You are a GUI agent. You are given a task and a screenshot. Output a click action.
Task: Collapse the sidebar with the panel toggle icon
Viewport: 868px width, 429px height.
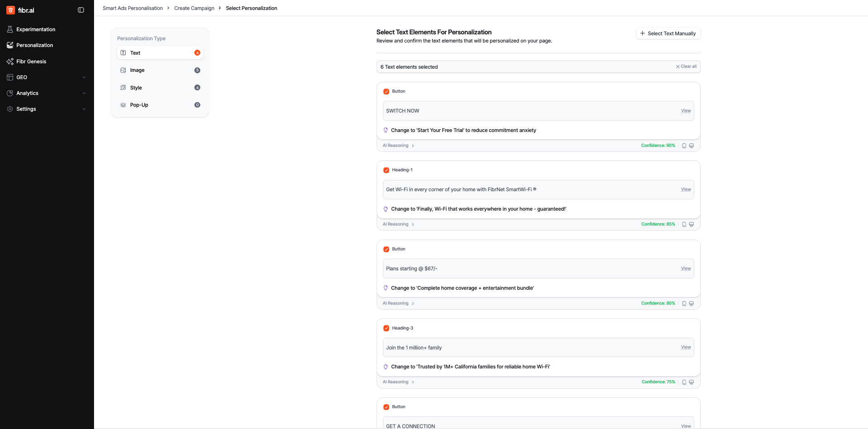81,10
